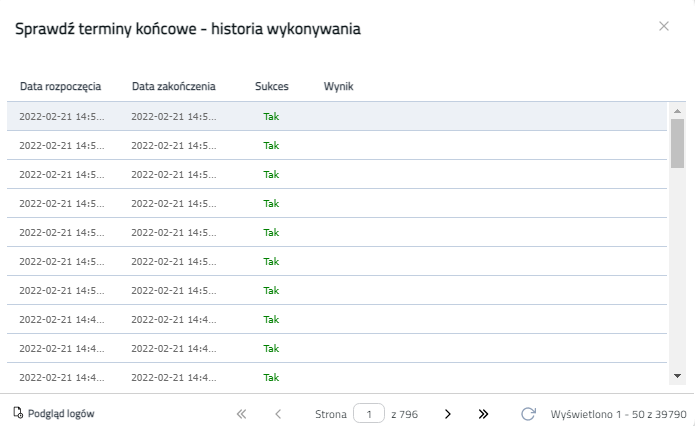Sort by Data rozpoczęcia column
Image resolution: width=695 pixels, height=426 pixels.
(x=60, y=87)
